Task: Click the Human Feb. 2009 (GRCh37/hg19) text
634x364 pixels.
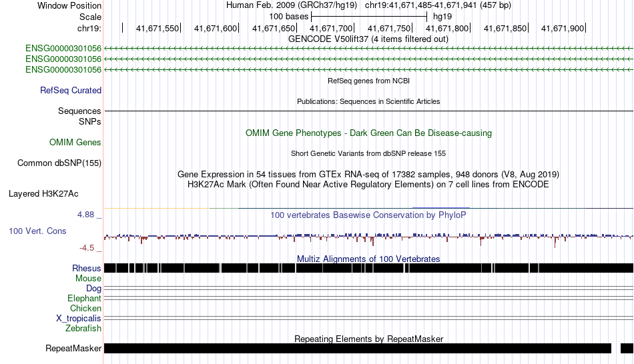Action: tap(292, 5)
